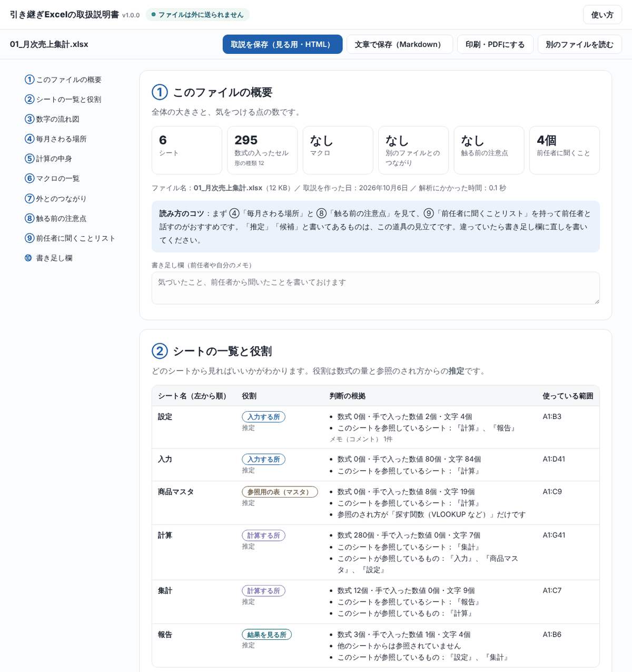Click file name 01_月次売上集計.xlsx in header
Viewport: 632px width, 672px height.
(x=49, y=44)
